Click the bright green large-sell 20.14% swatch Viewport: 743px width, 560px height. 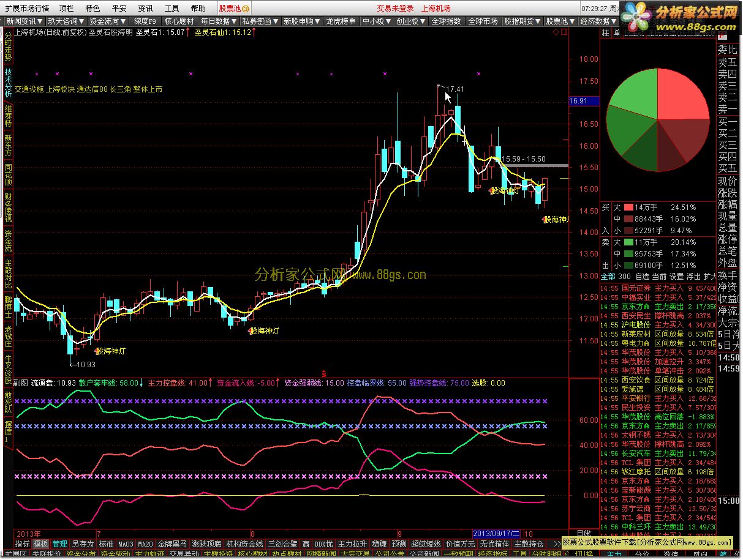click(x=628, y=242)
